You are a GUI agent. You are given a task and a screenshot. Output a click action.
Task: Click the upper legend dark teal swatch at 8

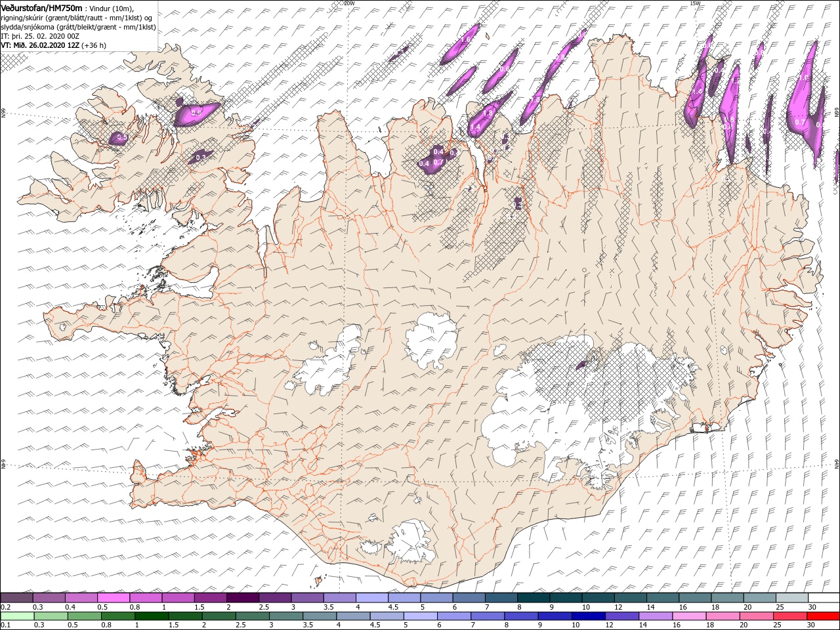coord(533,598)
